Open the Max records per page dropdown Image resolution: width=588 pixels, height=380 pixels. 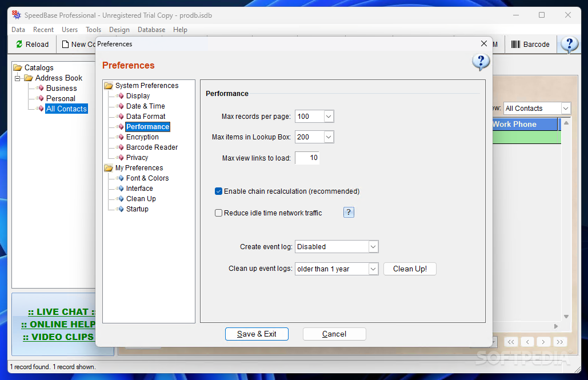point(329,117)
